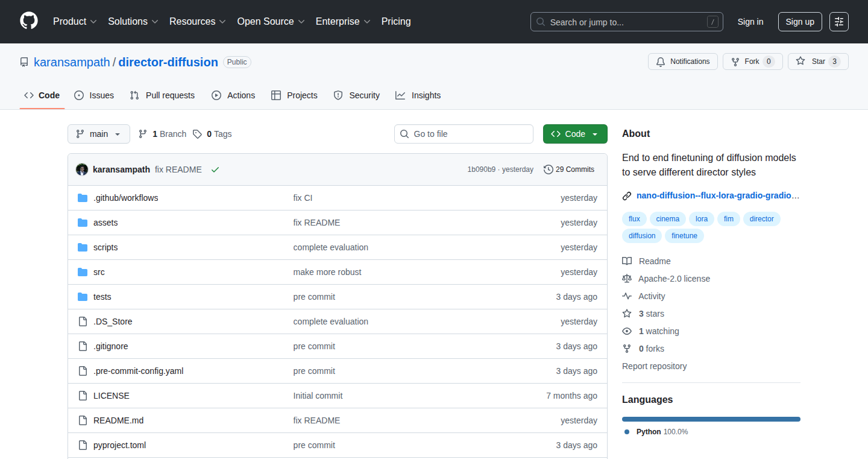Viewport: 868px width, 459px height.
Task: View the 1 watching list
Action: (650, 331)
